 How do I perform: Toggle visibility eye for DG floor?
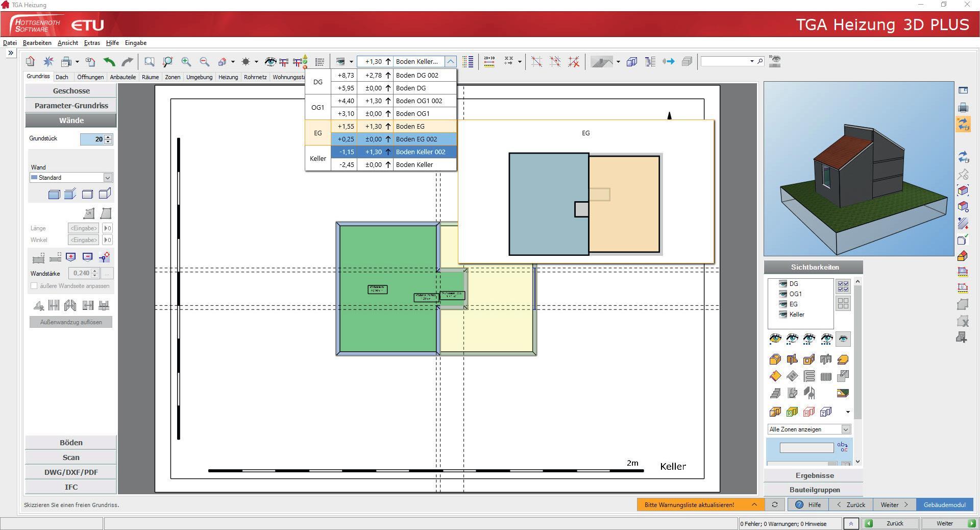782,283
